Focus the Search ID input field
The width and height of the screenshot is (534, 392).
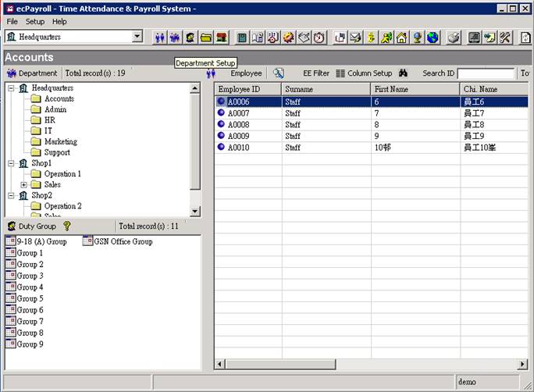point(486,73)
